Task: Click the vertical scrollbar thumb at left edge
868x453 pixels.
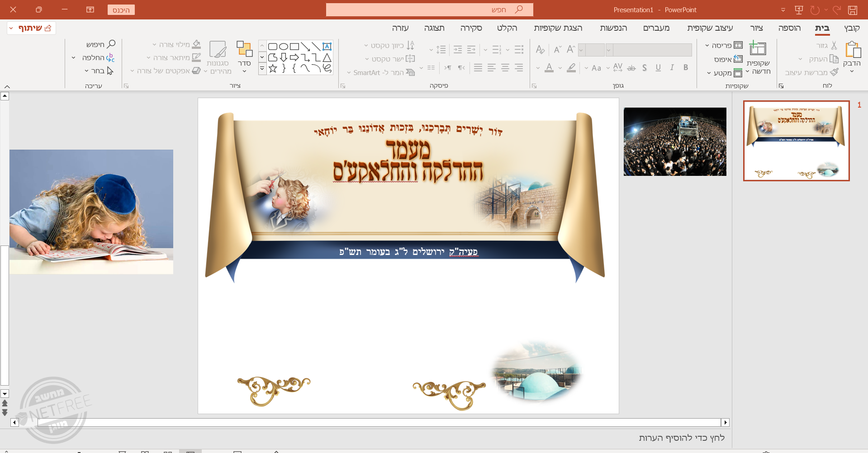Action: (5, 315)
